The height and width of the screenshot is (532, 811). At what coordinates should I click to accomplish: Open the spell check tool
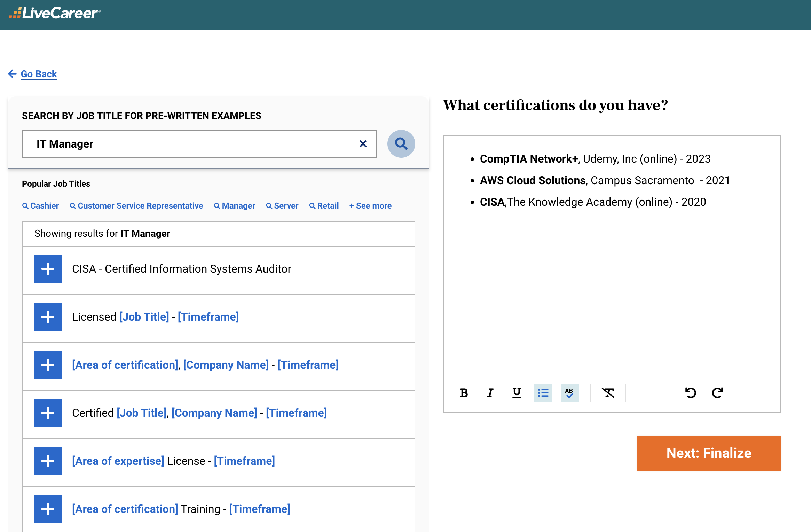tap(569, 393)
